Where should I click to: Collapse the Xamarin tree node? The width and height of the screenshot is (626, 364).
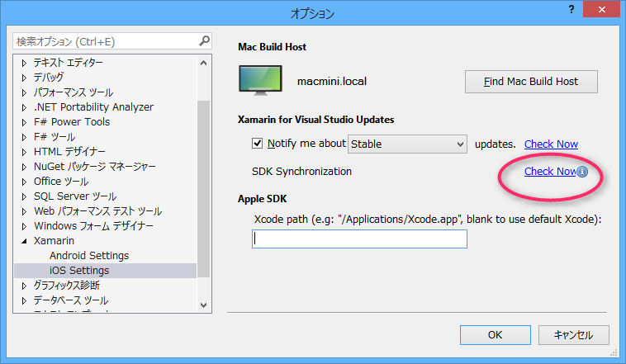tap(24, 241)
